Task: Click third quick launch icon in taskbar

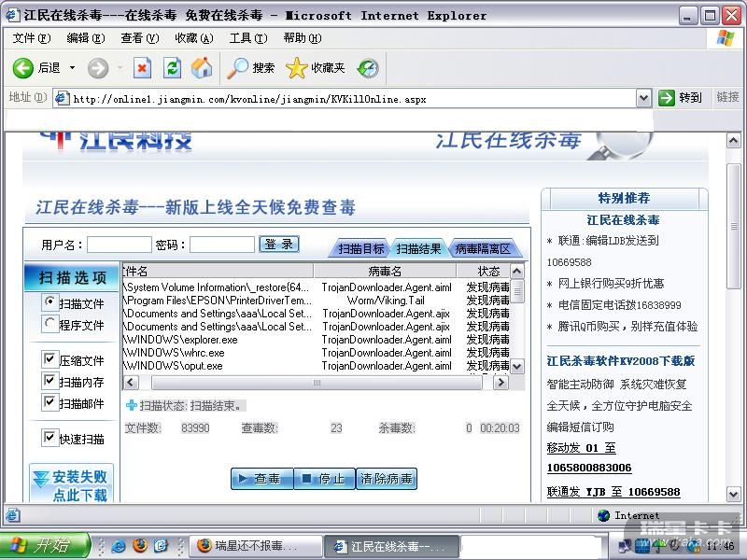Action: pos(162,545)
